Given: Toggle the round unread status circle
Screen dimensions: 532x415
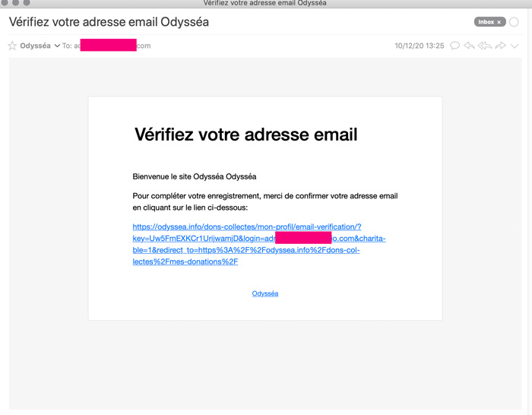Looking at the screenshot, I should 514,22.
